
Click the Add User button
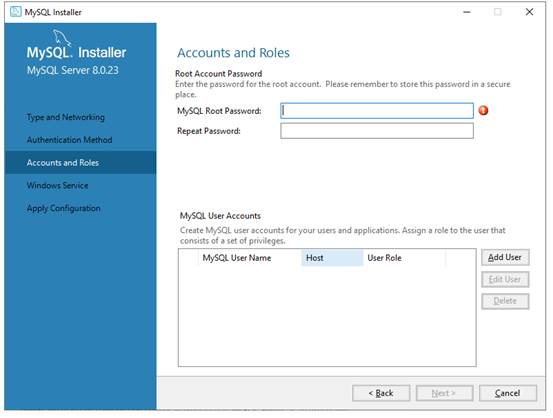tap(505, 258)
